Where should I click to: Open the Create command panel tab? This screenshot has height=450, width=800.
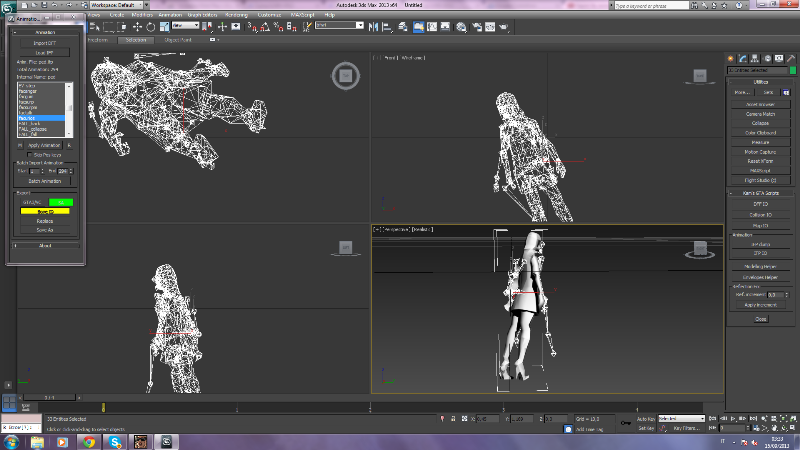(x=731, y=59)
